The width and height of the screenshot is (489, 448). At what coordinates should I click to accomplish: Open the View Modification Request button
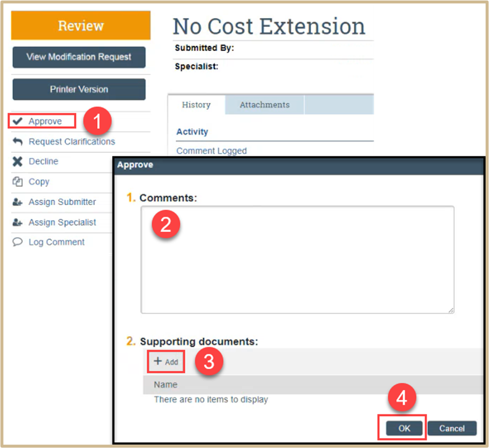[79, 57]
